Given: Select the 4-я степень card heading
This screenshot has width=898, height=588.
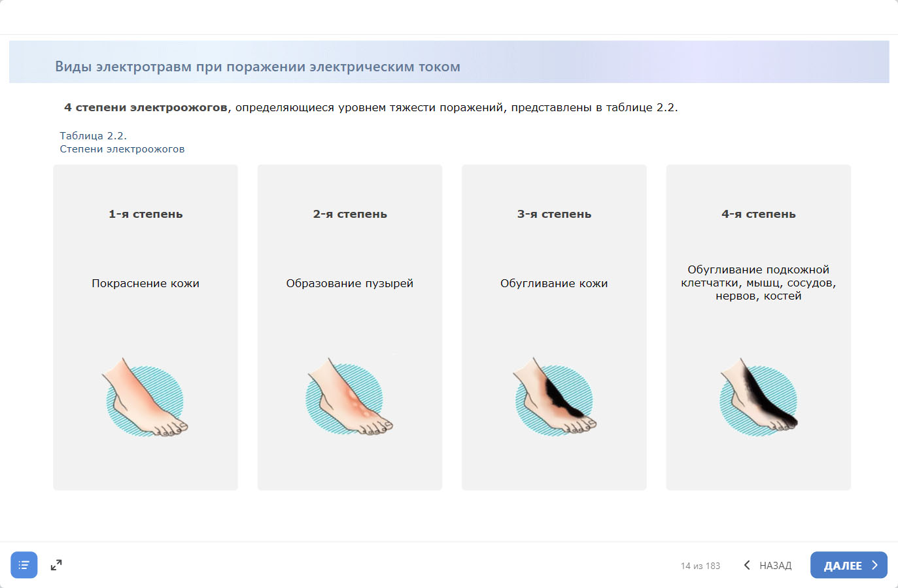Looking at the screenshot, I should click(x=758, y=214).
